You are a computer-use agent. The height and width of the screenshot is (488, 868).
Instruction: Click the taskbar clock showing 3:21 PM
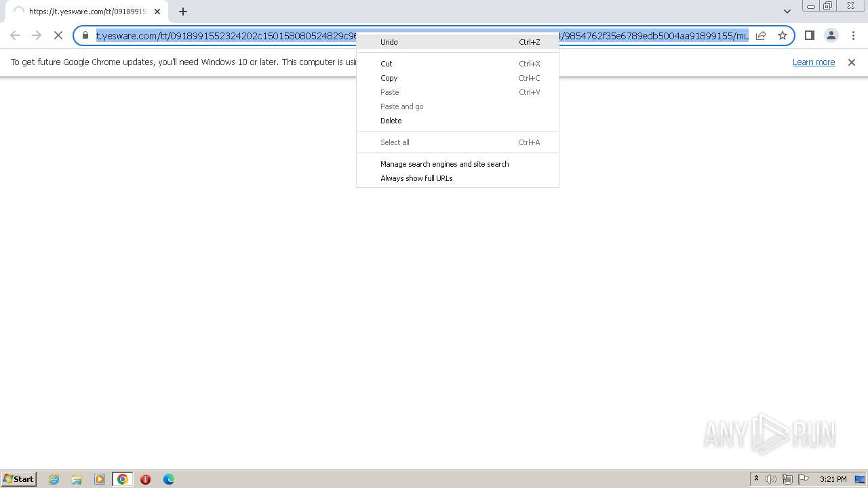833,479
